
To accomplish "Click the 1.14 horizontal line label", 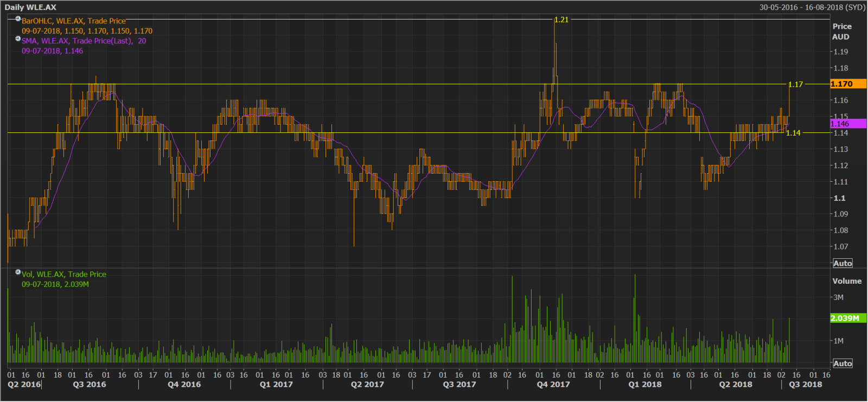I will pyautogui.click(x=793, y=133).
